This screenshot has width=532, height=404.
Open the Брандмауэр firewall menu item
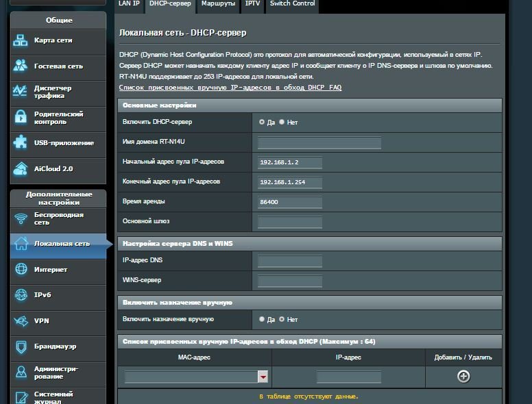click(55, 346)
